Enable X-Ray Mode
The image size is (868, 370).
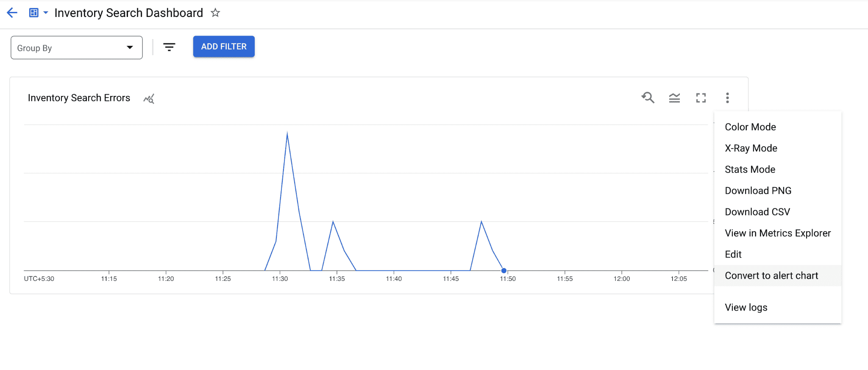751,148
